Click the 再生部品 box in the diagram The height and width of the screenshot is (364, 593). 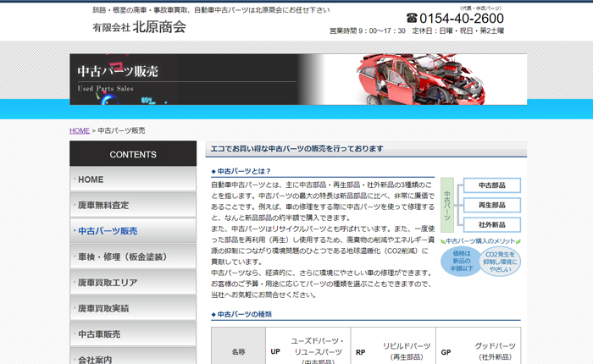pyautogui.click(x=492, y=205)
